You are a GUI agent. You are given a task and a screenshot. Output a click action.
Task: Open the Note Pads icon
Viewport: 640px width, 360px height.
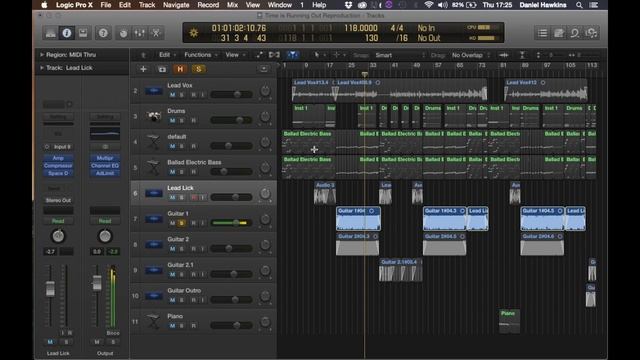(559, 33)
